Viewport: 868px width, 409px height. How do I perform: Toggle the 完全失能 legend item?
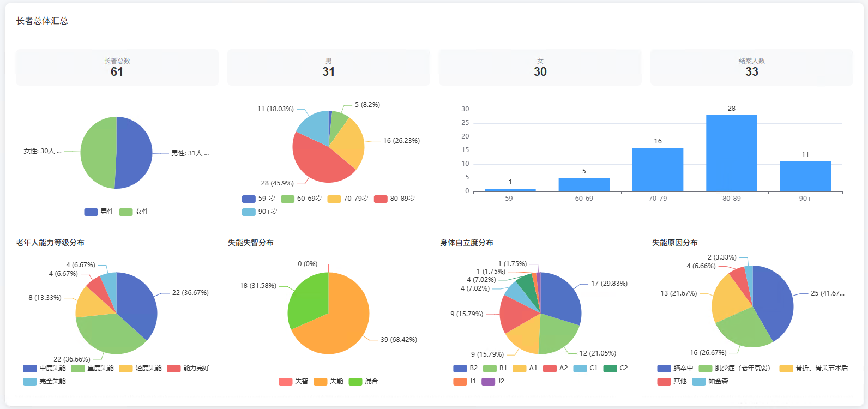45,381
